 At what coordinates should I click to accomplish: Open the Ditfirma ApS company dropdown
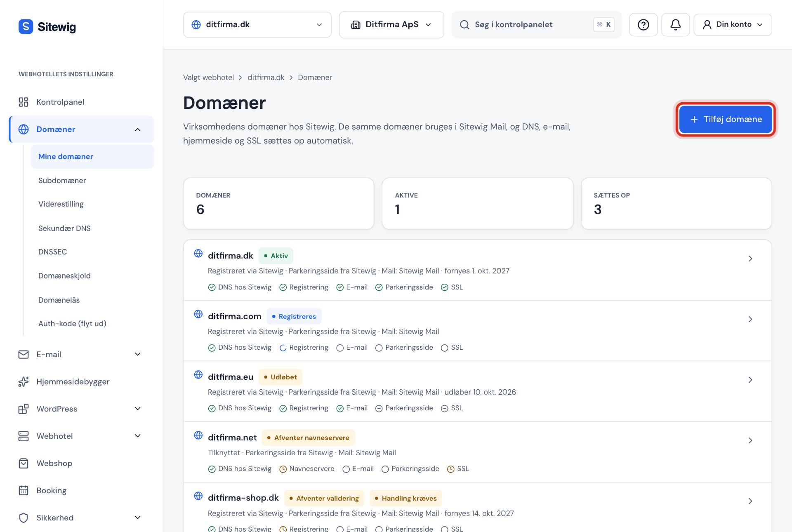(x=391, y=25)
